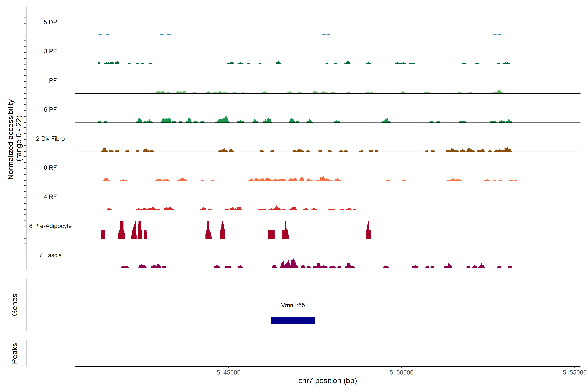Select the 1 PF track label
This screenshot has height=392, width=588.
50,81
